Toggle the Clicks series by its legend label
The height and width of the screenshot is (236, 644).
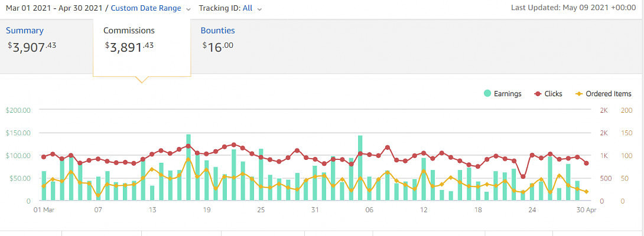tap(553, 93)
